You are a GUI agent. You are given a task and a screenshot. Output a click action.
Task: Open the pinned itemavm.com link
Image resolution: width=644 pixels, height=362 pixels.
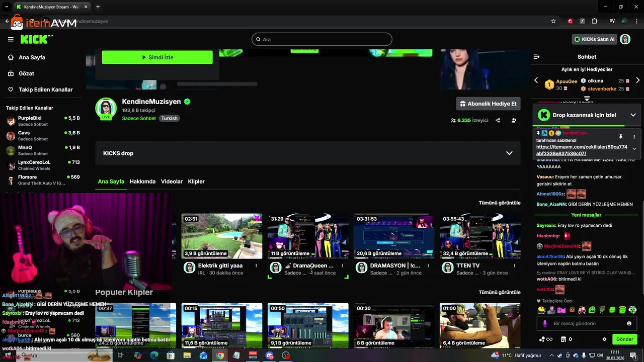582,150
